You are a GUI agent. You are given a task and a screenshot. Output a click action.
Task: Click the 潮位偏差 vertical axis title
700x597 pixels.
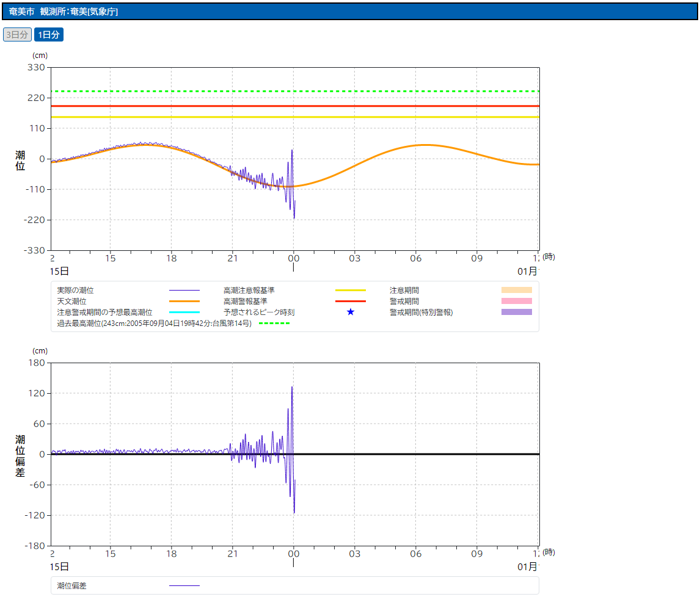20,456
